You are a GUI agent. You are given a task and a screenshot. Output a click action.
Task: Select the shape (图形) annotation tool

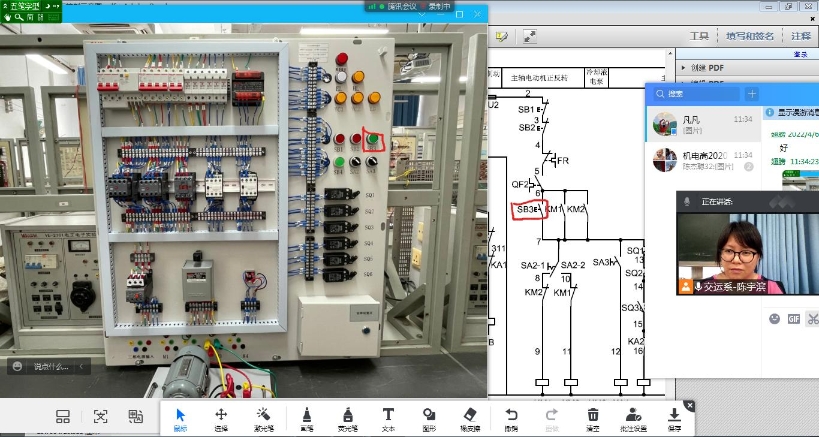[429, 418]
